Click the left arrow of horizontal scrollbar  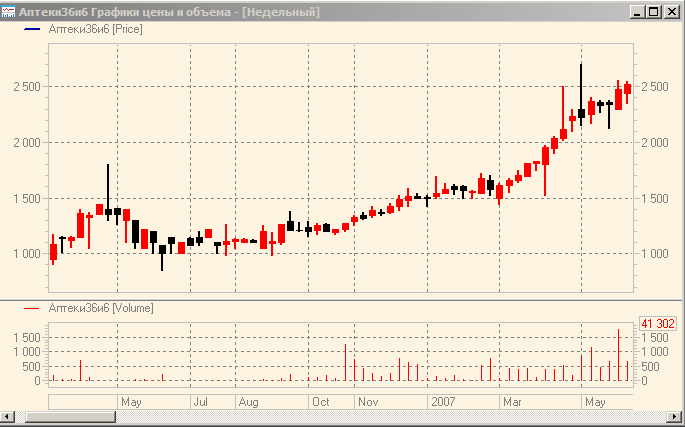click(x=7, y=417)
